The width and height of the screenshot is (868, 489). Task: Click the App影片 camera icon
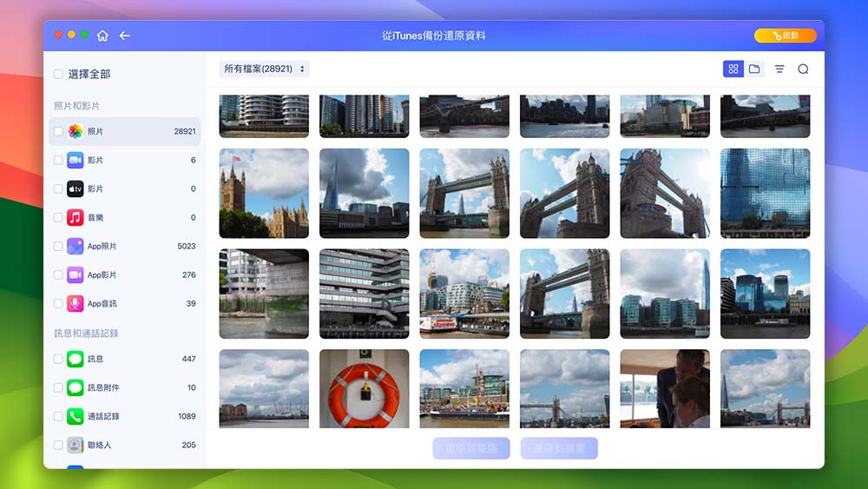pos(76,274)
